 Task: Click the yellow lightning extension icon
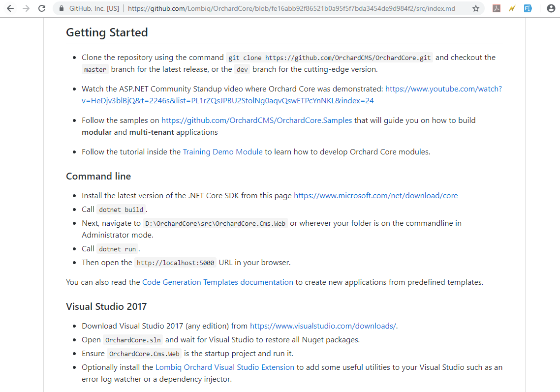(512, 8)
